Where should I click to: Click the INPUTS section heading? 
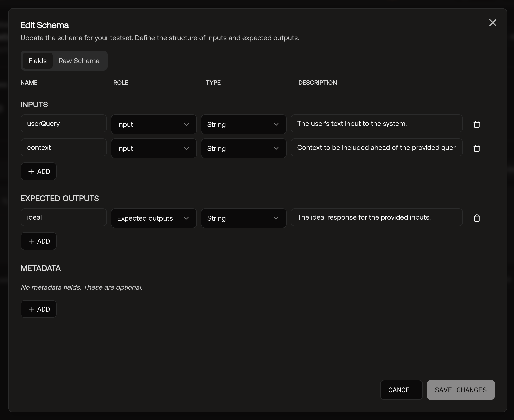(34, 105)
